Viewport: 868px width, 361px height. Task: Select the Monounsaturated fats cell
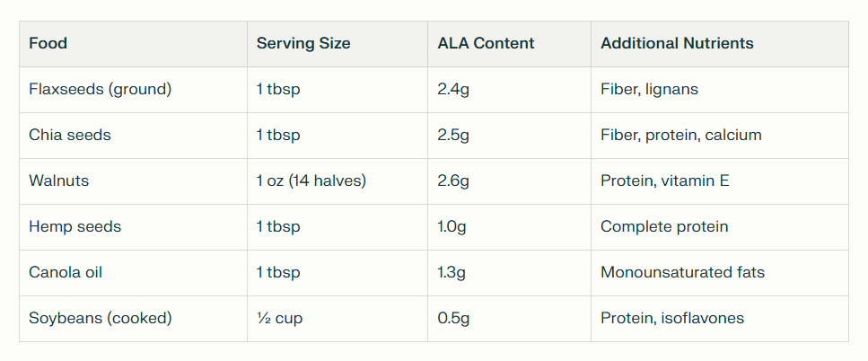(x=682, y=272)
